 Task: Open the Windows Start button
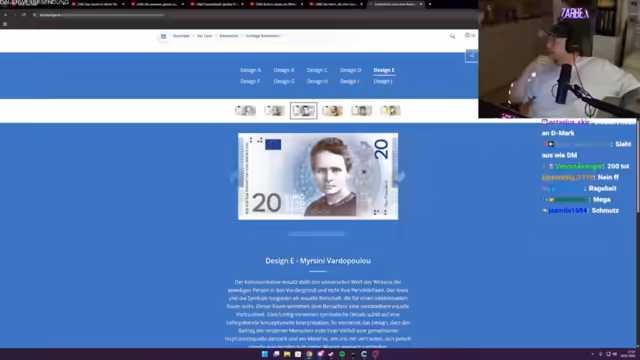point(264,354)
